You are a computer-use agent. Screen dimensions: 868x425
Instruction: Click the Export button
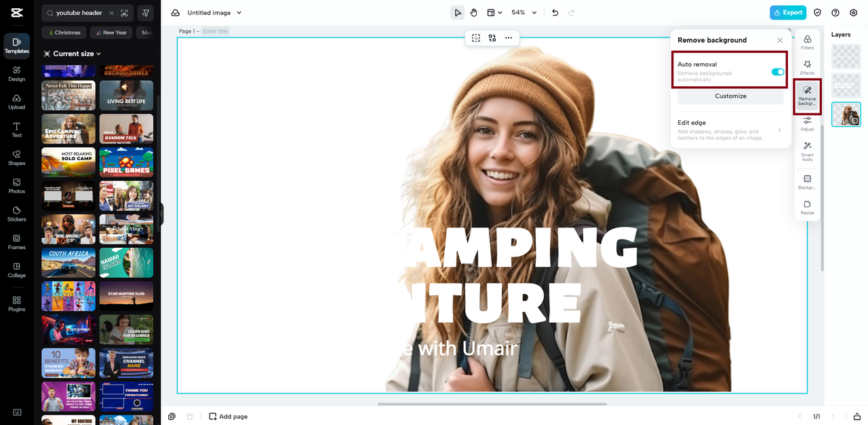pyautogui.click(x=787, y=13)
